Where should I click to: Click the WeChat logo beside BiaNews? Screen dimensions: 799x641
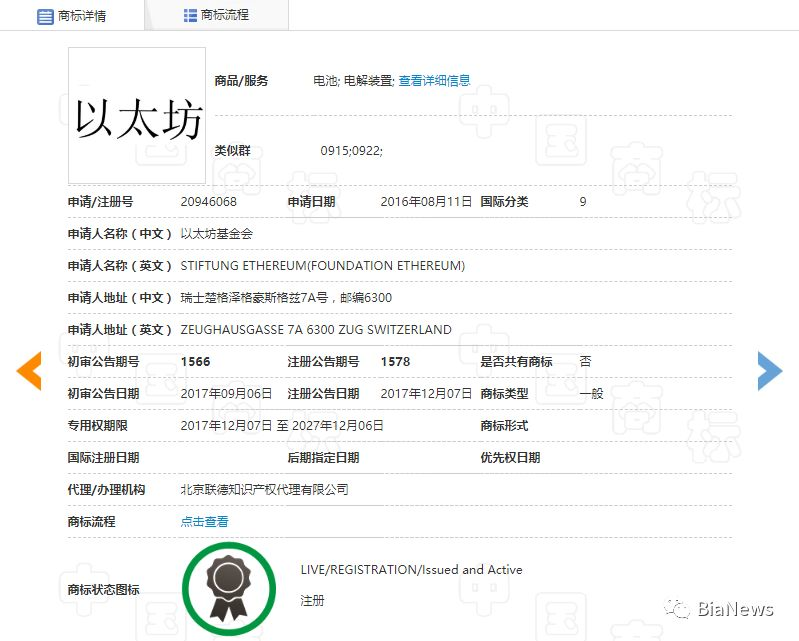678,609
